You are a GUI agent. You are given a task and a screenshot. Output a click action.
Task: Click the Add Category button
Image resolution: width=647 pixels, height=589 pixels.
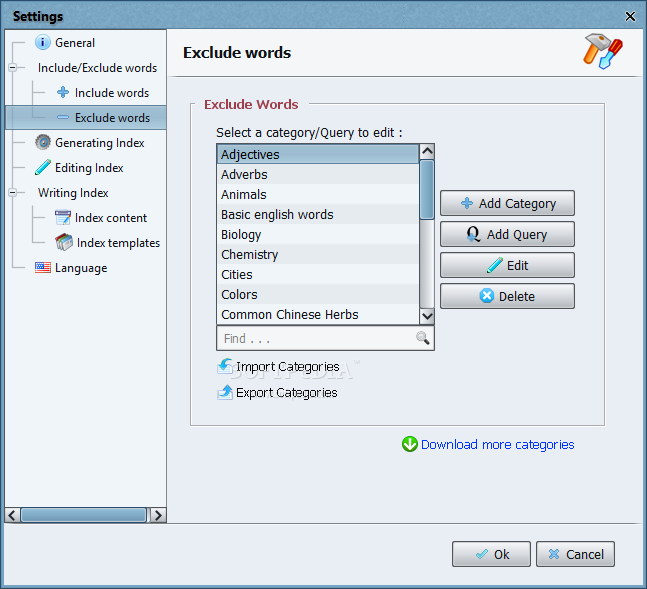pyautogui.click(x=507, y=203)
